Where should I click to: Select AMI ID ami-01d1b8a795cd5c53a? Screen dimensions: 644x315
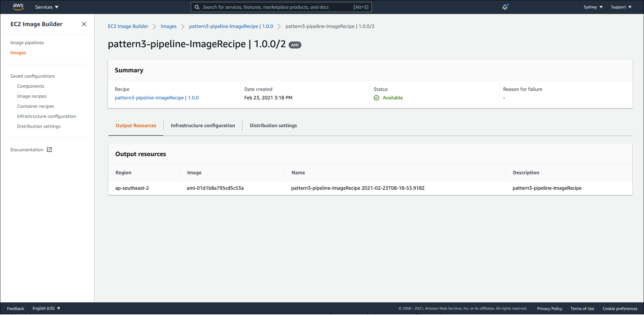(215, 188)
